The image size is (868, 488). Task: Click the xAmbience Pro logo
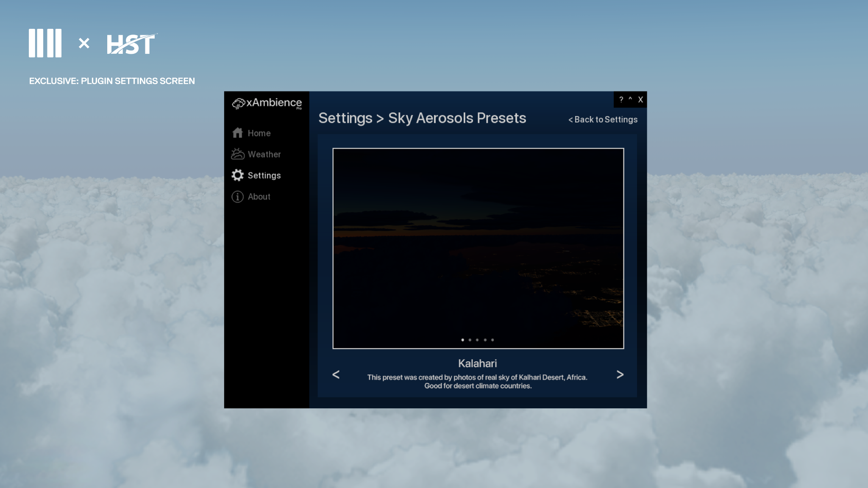click(x=267, y=103)
